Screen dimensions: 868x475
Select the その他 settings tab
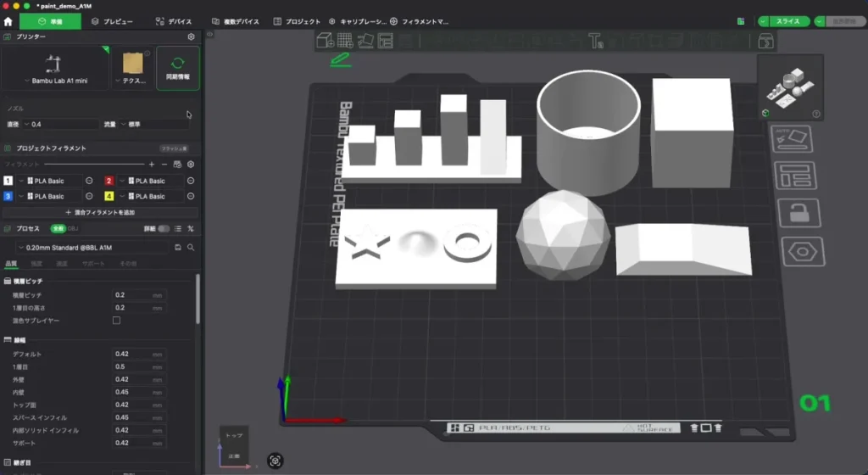pyautogui.click(x=129, y=264)
